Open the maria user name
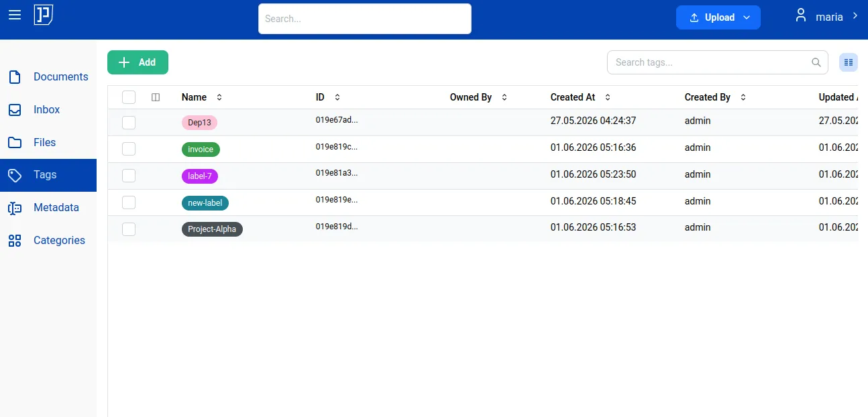 829,17
